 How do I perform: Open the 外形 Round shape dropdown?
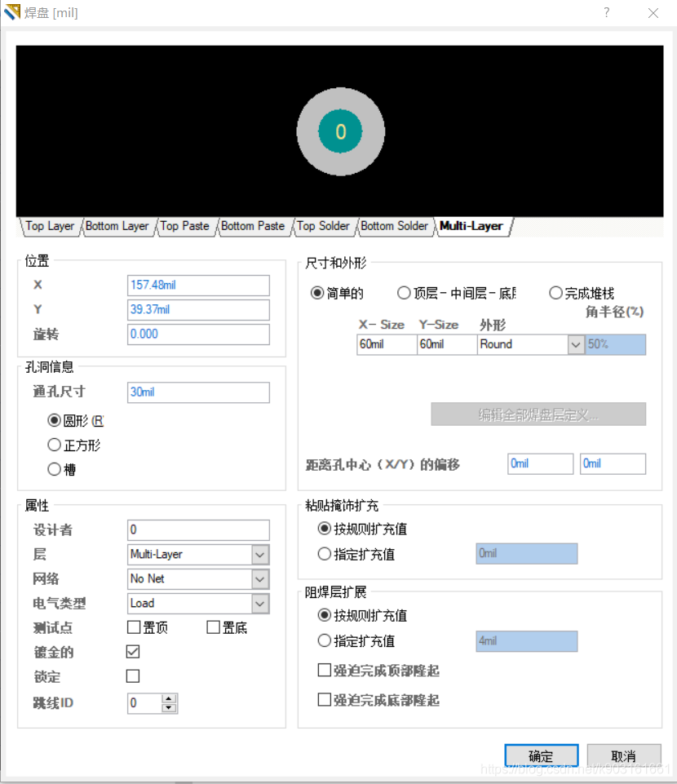coord(575,344)
